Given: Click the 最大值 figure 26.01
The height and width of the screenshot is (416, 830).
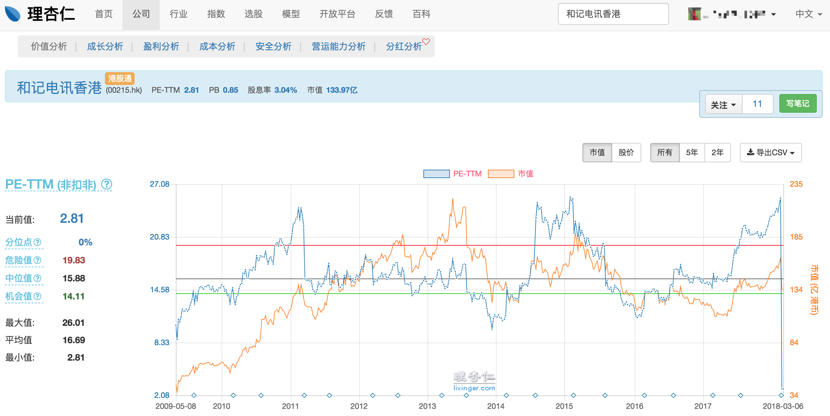Looking at the screenshot, I should (73, 323).
